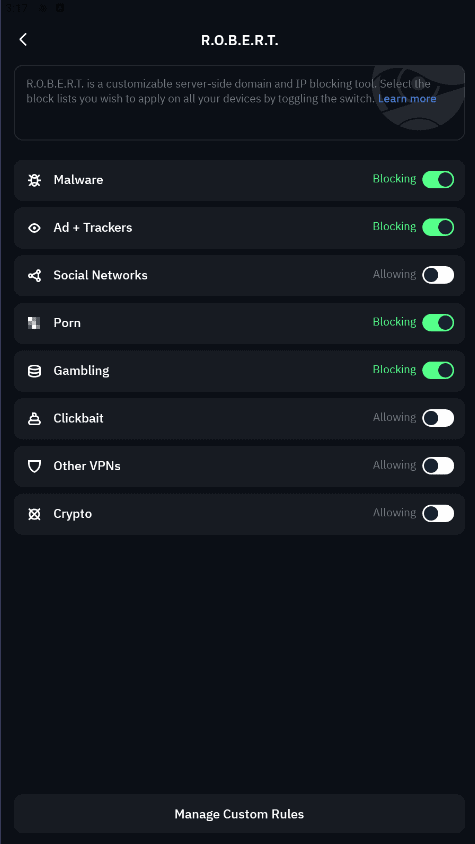This screenshot has width=475, height=844.
Task: Click the Ad + Trackers eye icon
Action: pyautogui.click(x=34, y=228)
